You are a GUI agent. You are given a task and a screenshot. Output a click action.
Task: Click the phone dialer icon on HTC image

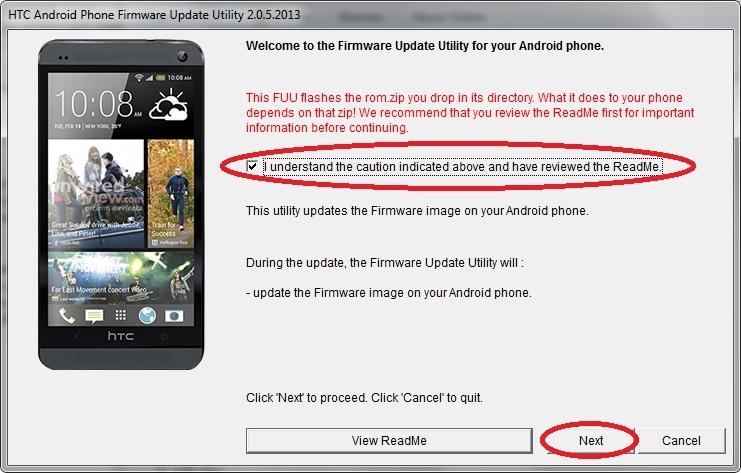pos(67,315)
